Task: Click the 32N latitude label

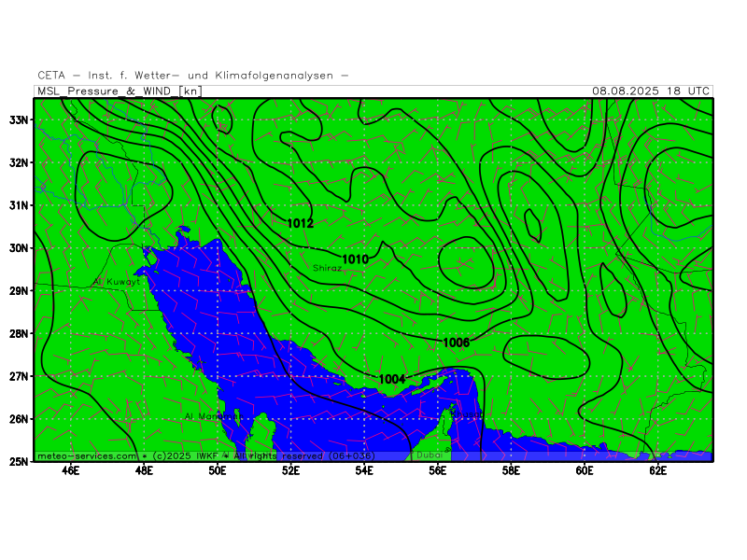Action: pos(19,162)
